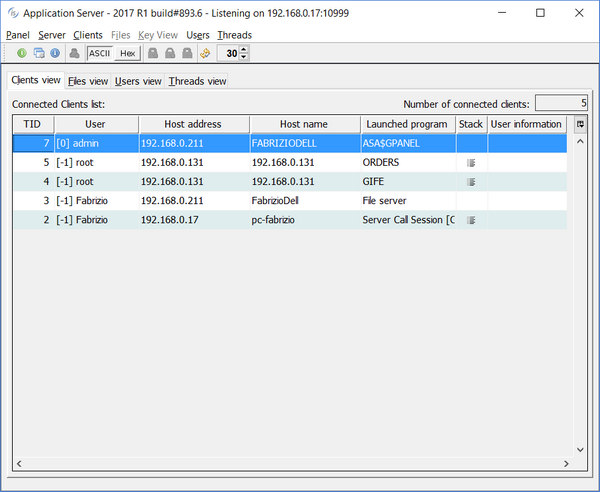Toggle ASCII display mode
Screen dimensions: 600x492
click(x=99, y=53)
